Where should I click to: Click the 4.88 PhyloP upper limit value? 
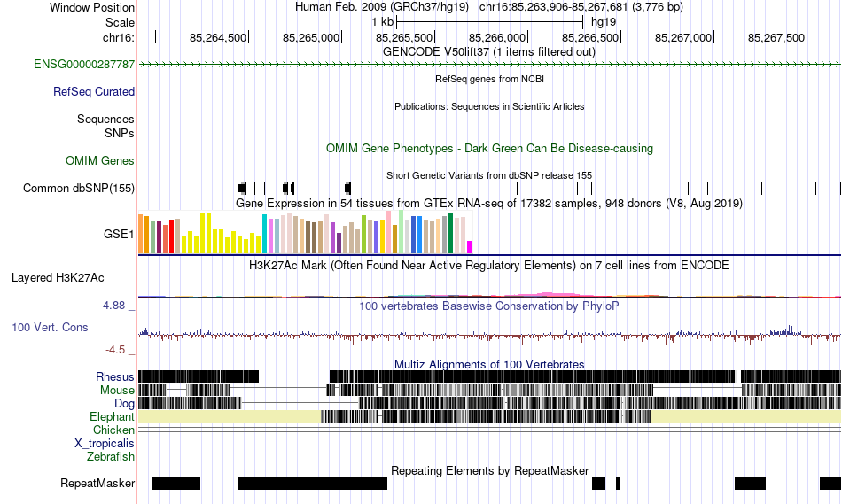pyautogui.click(x=113, y=306)
